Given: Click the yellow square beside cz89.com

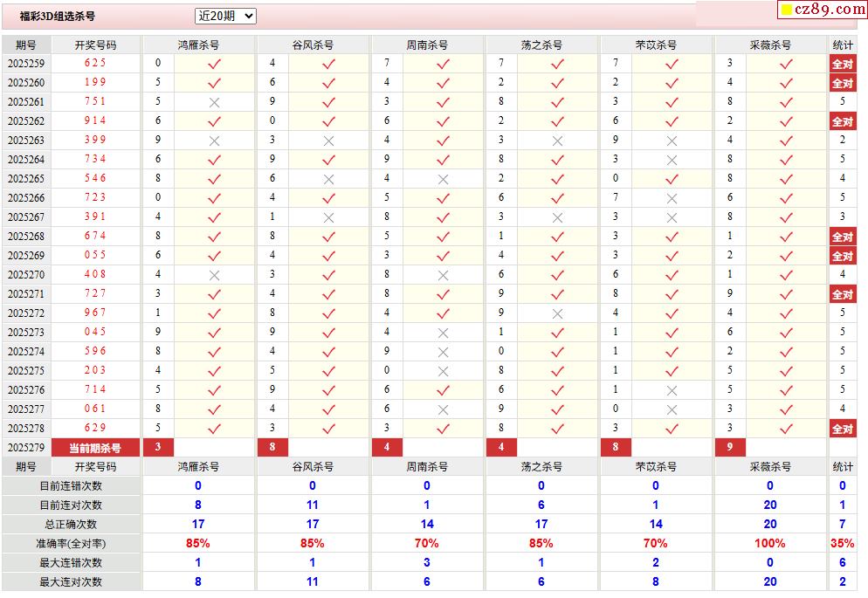Looking at the screenshot, I should pos(786,10).
